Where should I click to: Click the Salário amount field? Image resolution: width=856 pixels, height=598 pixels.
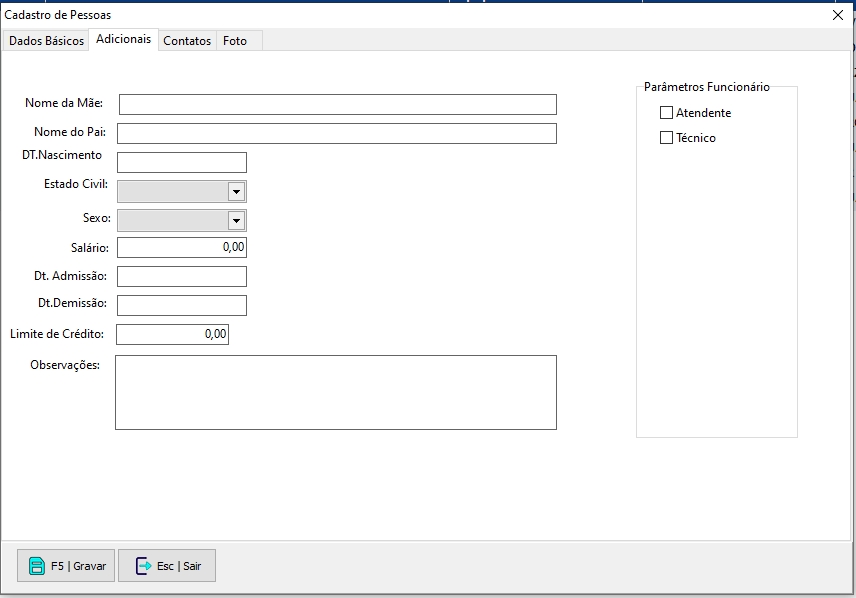[181, 247]
